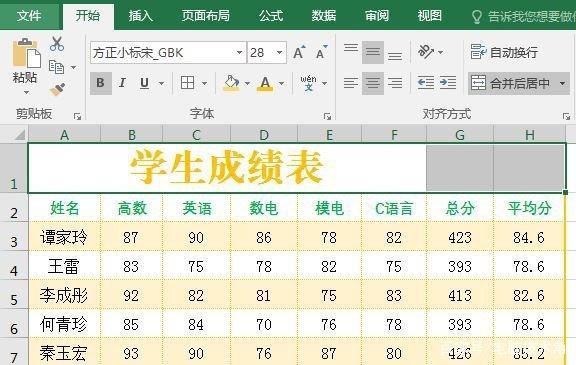Align text left

tap(351, 83)
